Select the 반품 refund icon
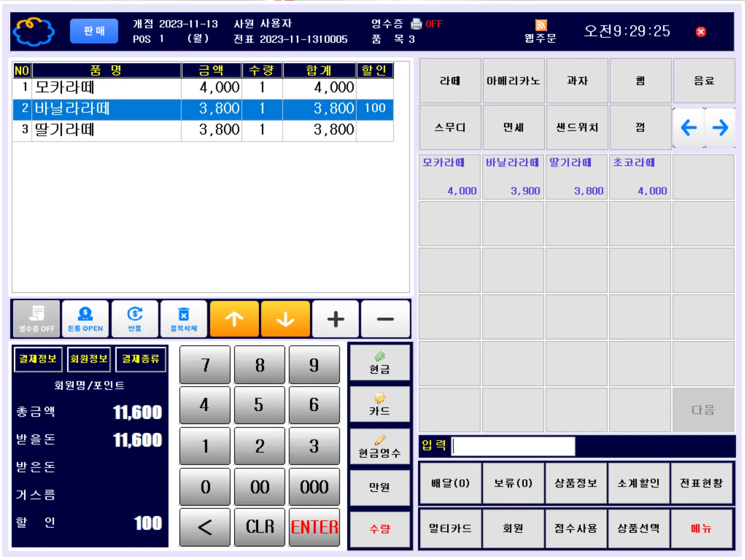The height and width of the screenshot is (560, 745). click(x=135, y=318)
